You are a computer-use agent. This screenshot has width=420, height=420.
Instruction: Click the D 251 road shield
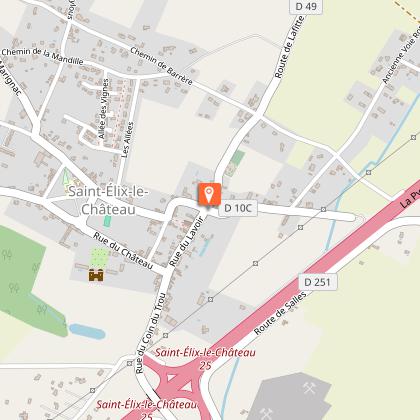click(318, 282)
